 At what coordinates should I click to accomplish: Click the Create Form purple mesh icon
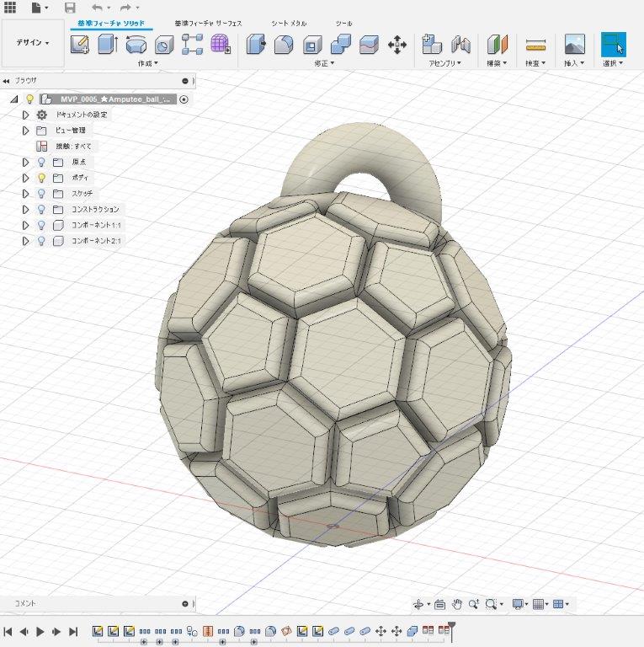[x=221, y=44]
